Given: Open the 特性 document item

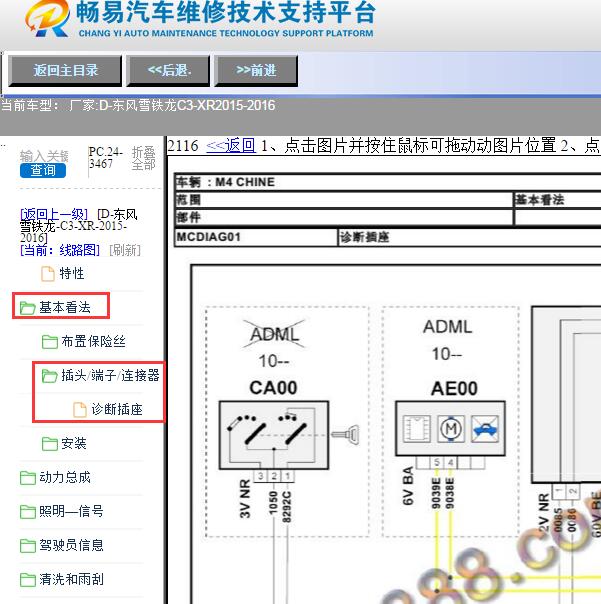Looking at the screenshot, I should pyautogui.click(x=72, y=273).
